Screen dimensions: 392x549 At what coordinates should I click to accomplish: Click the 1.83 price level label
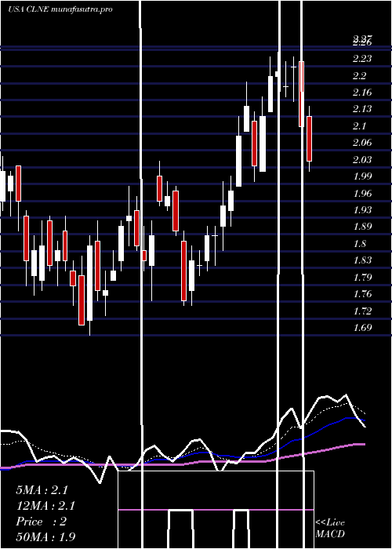(x=362, y=260)
